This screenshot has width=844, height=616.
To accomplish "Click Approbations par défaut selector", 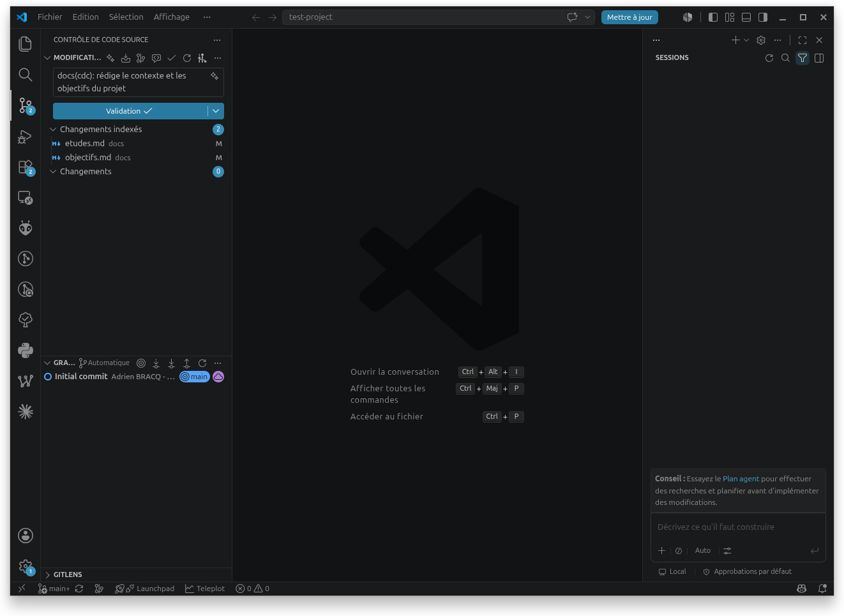I will pos(747,572).
